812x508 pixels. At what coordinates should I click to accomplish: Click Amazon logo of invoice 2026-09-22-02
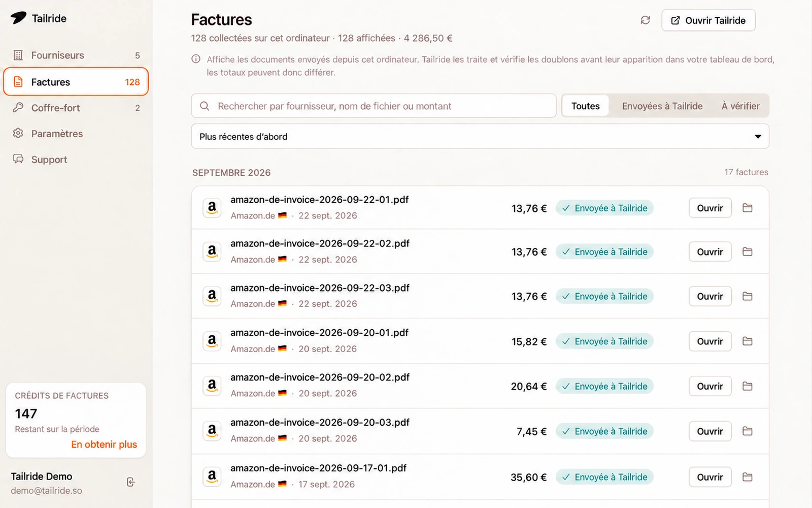click(x=212, y=251)
